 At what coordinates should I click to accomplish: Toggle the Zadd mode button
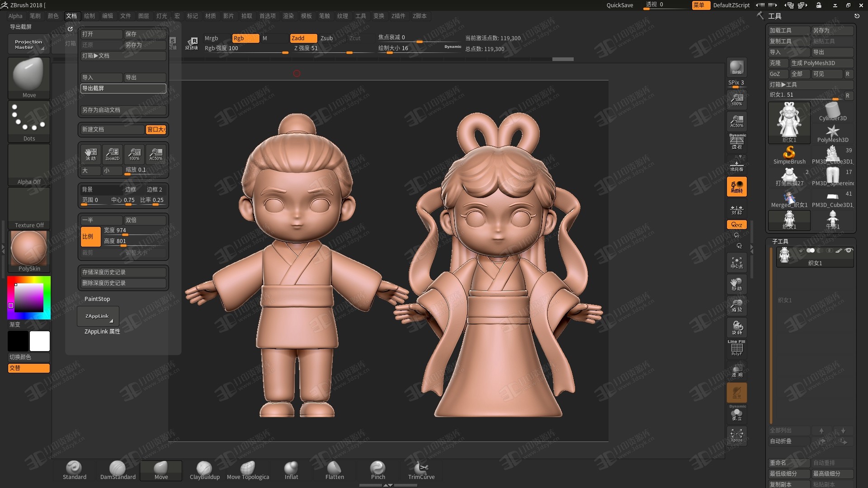click(303, 38)
